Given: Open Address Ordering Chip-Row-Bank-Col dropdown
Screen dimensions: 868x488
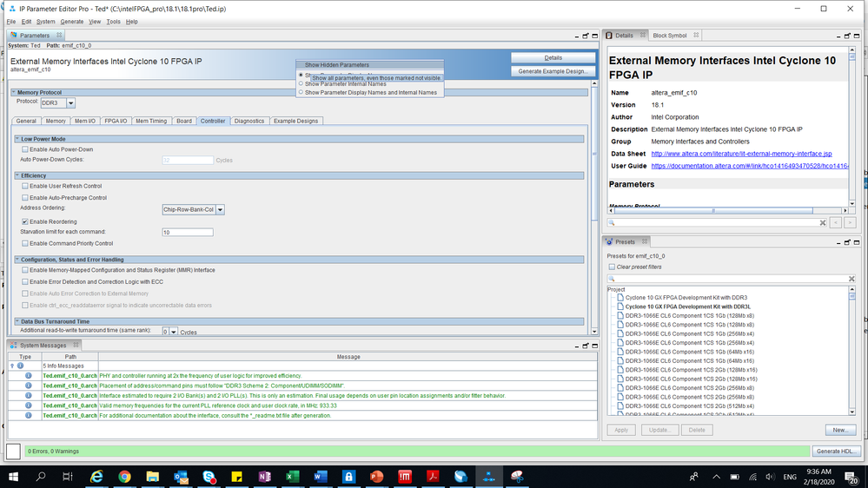Looking at the screenshot, I should pos(221,209).
